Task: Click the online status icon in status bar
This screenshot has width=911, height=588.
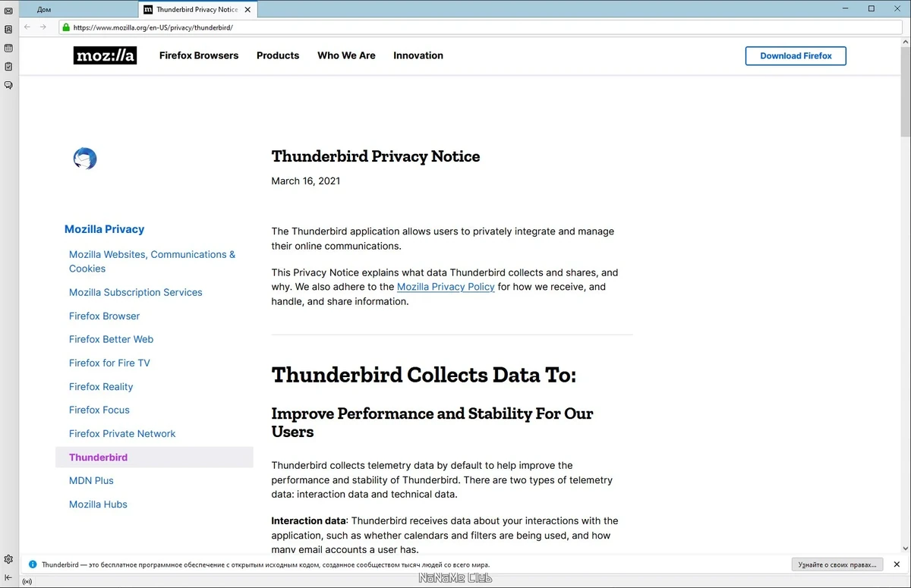Action: [x=27, y=582]
